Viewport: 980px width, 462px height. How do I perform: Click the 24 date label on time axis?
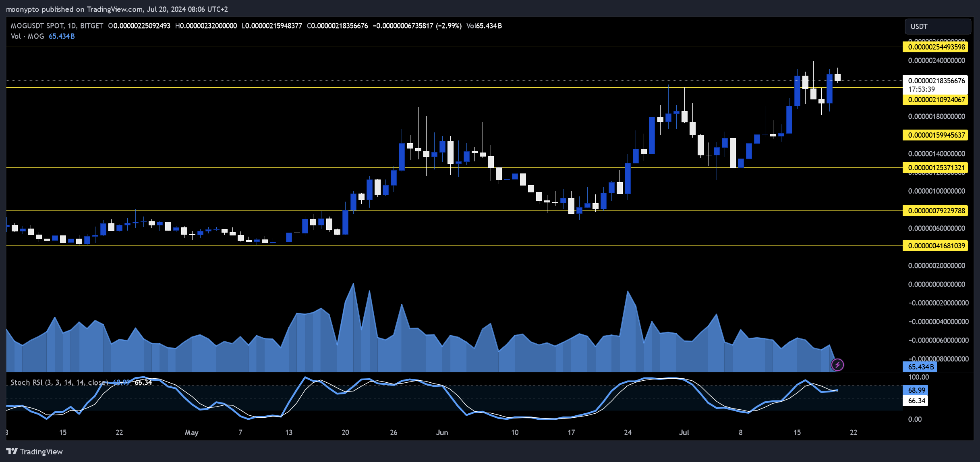[628, 433]
